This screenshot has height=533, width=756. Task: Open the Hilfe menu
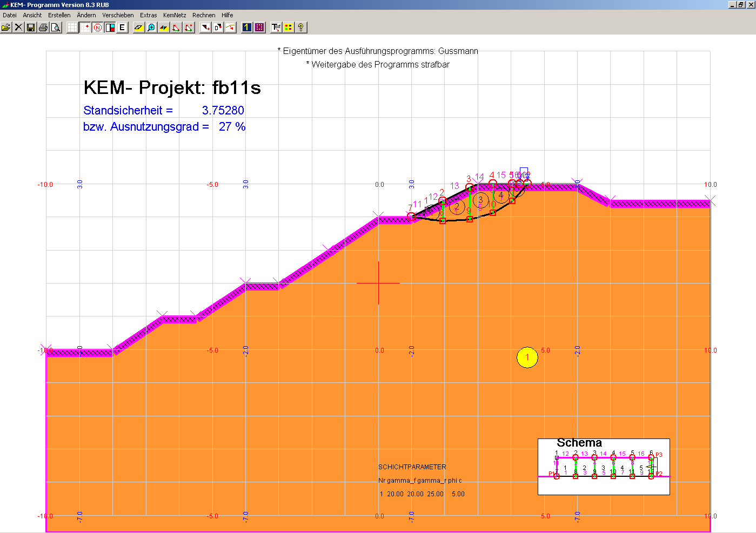tap(228, 15)
